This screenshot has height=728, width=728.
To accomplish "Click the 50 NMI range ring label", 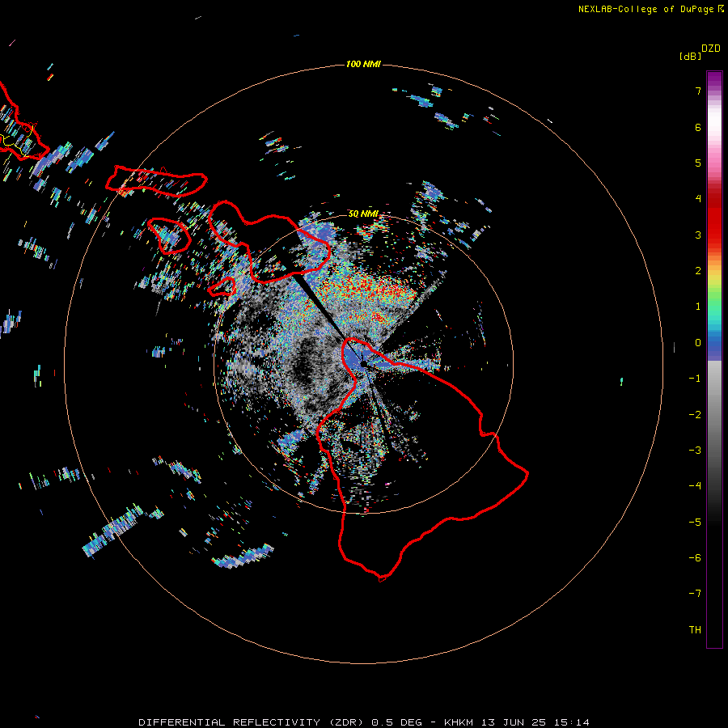I will [x=363, y=214].
